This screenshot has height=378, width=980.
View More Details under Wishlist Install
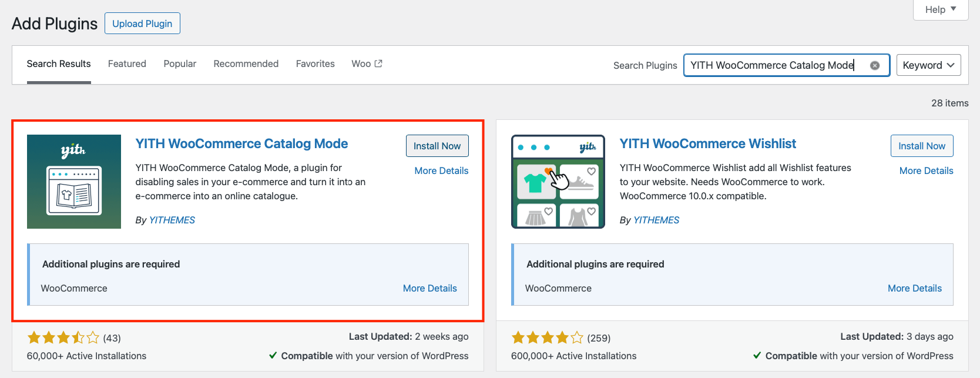point(927,170)
